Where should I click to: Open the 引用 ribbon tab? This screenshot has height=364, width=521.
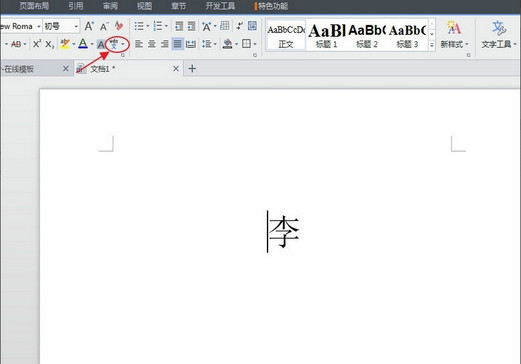tap(76, 6)
